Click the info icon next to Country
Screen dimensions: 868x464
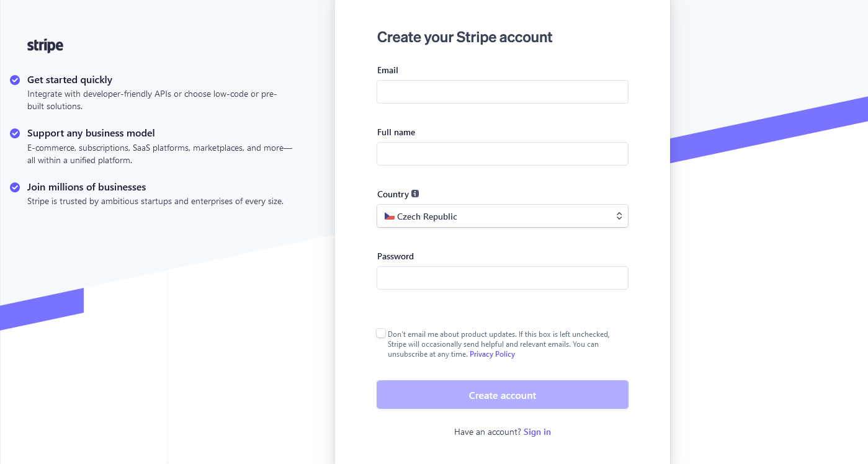tap(415, 194)
